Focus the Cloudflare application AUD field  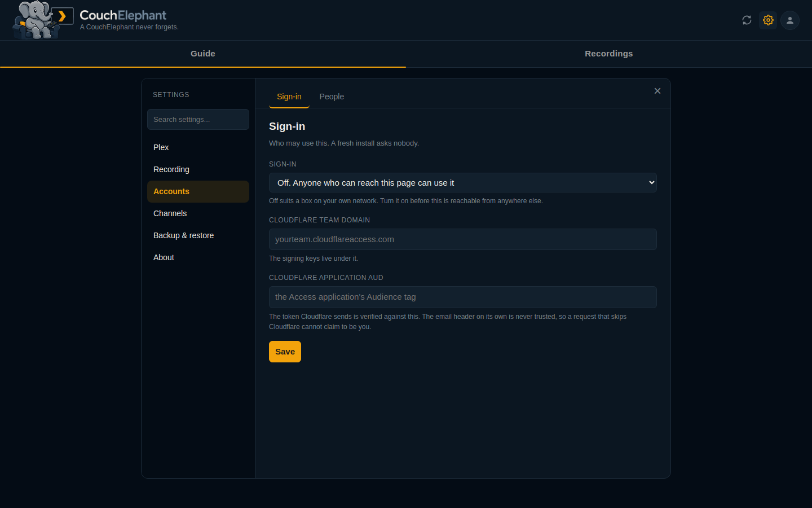pyautogui.click(x=463, y=297)
